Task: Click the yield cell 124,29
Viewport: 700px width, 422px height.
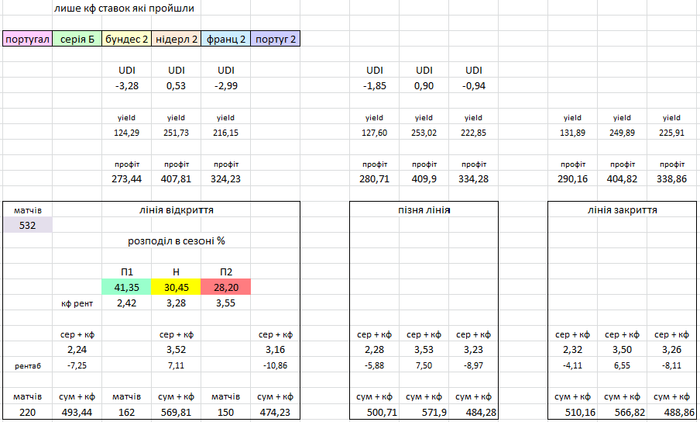Action: pyautogui.click(x=127, y=133)
